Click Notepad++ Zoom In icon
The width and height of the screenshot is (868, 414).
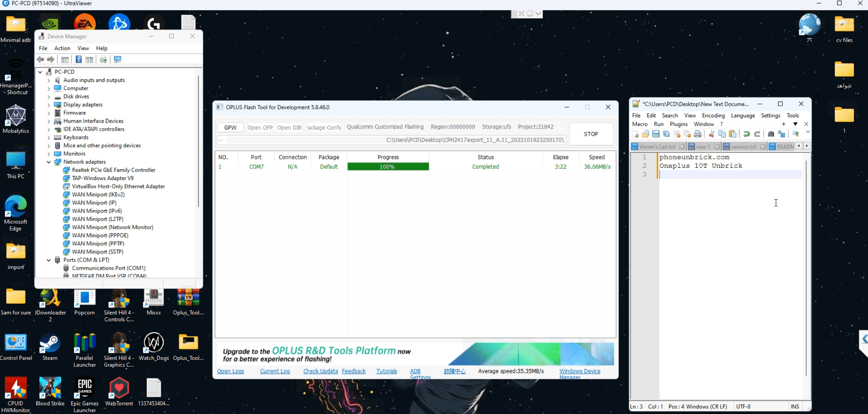click(x=796, y=134)
